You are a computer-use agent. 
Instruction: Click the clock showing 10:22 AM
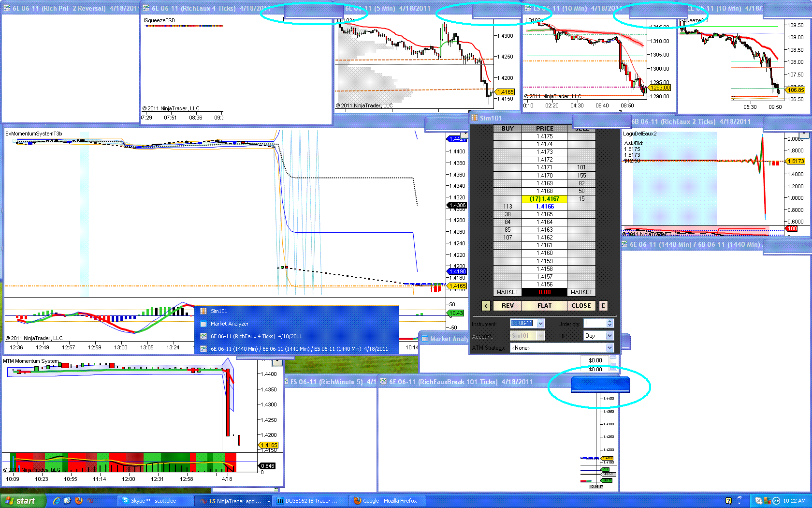[x=794, y=501]
